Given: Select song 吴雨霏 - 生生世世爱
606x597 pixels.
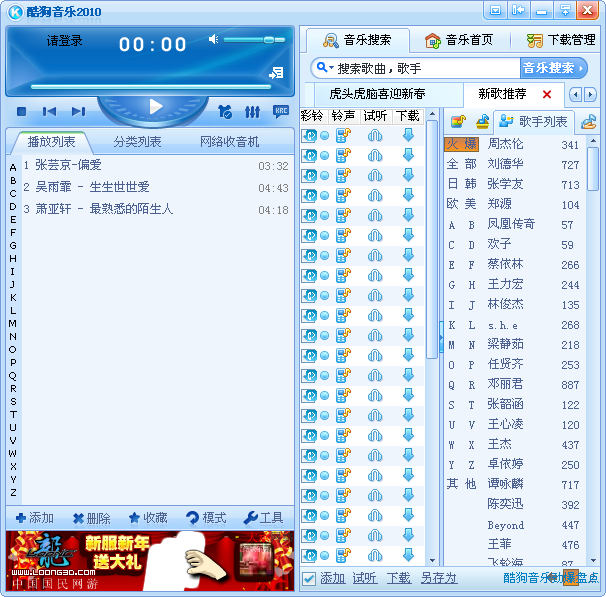Looking at the screenshot, I should (x=156, y=187).
